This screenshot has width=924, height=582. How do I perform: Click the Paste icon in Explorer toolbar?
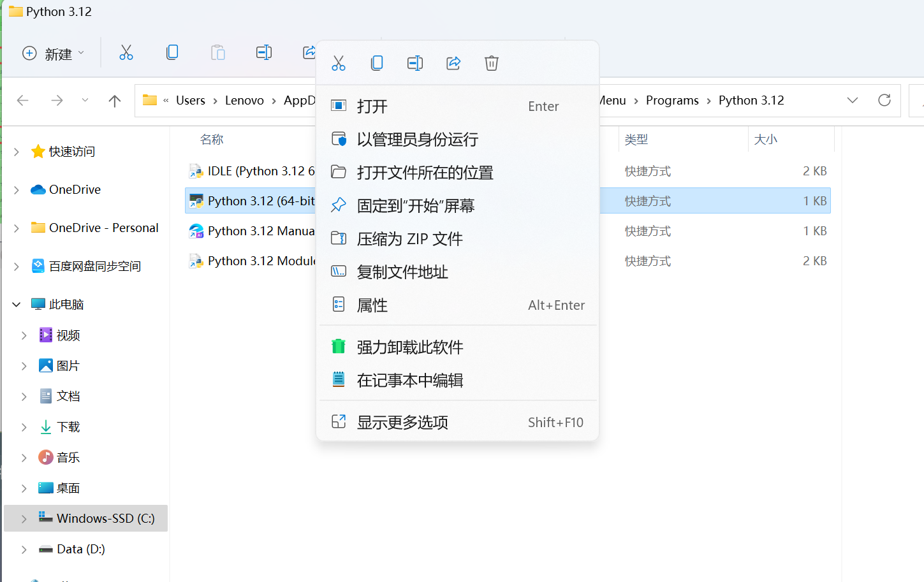(218, 52)
